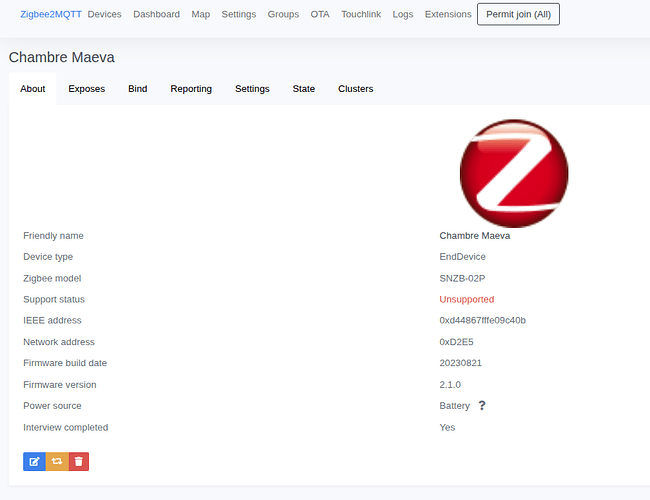The height and width of the screenshot is (500, 650).
Task: Switch to the Exposes tab
Action: [x=87, y=89]
